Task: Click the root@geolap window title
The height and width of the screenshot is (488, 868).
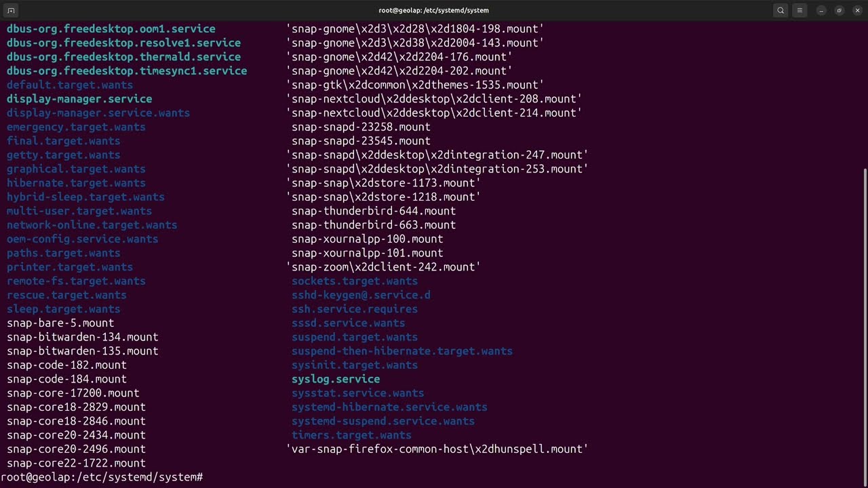Action: pyautogui.click(x=433, y=10)
